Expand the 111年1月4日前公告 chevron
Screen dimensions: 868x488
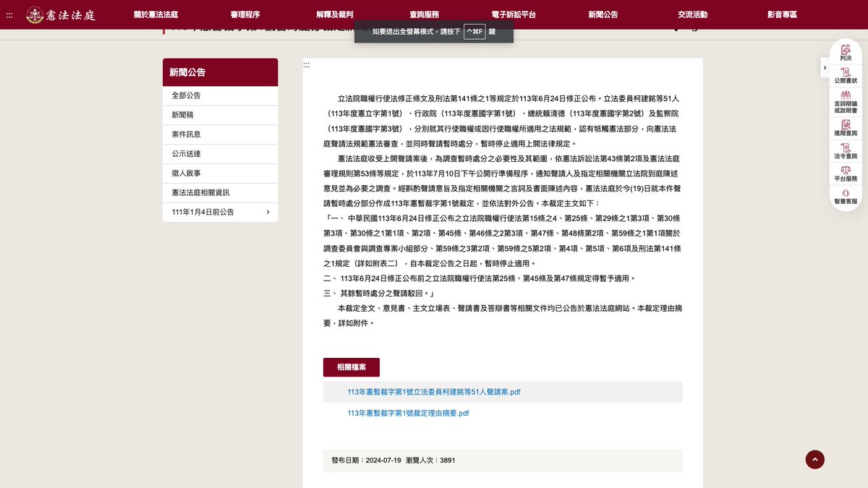tap(268, 212)
